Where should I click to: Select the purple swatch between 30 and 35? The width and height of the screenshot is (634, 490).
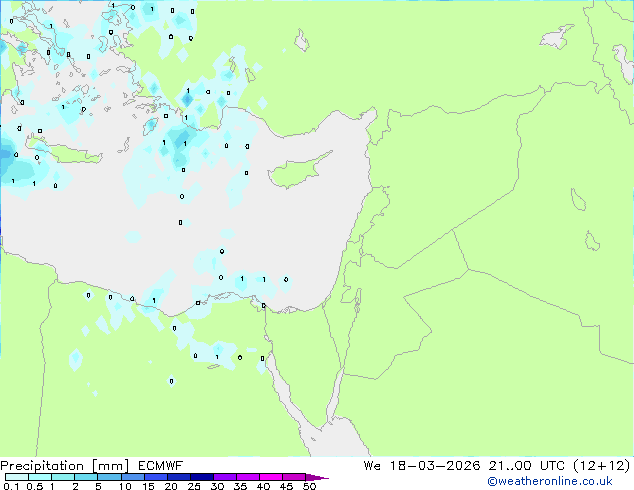click(225, 477)
